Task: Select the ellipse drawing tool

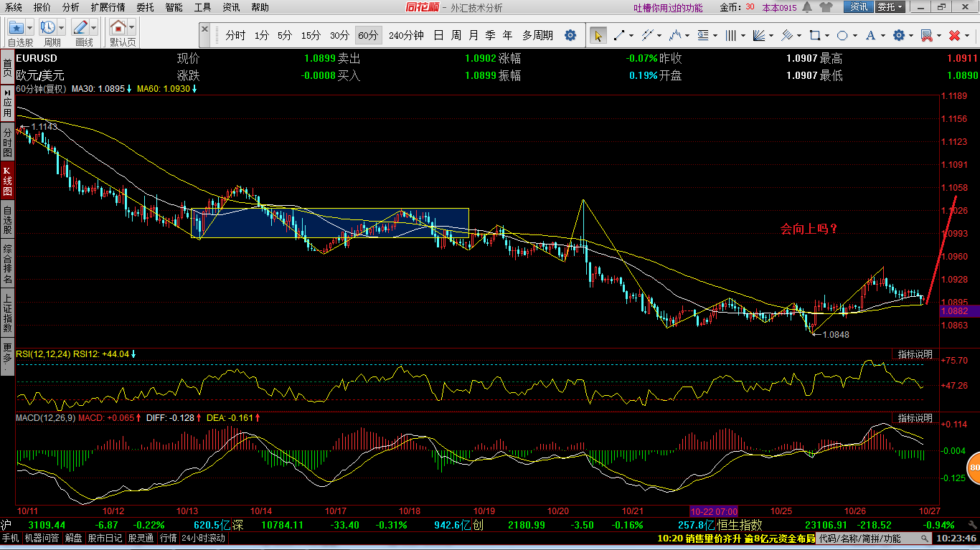Action: point(842,35)
